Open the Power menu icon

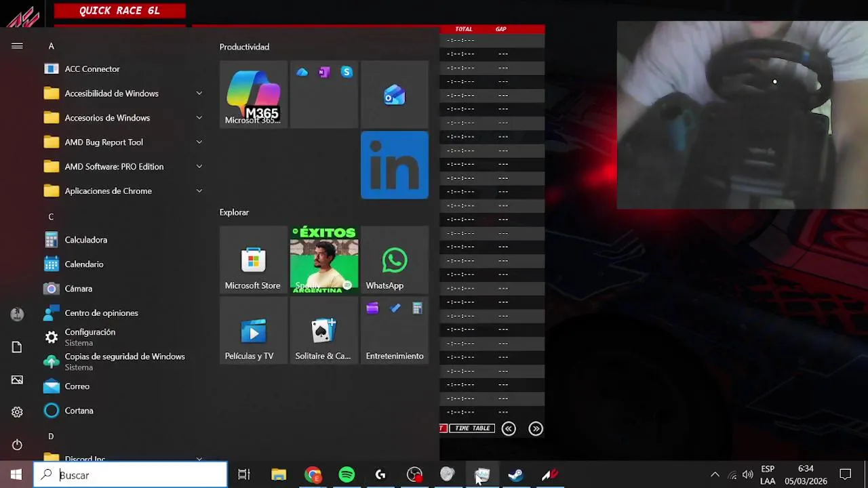coord(17,445)
